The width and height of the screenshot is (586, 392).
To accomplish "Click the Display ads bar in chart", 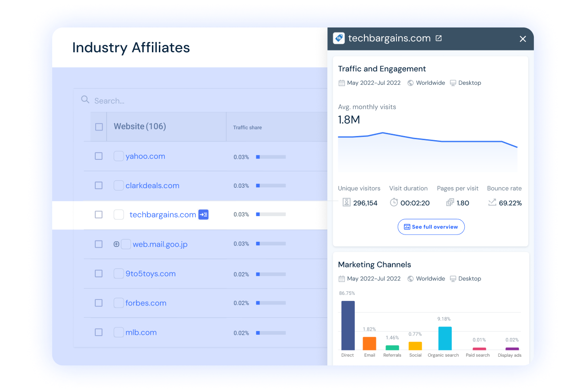I will tap(512, 349).
